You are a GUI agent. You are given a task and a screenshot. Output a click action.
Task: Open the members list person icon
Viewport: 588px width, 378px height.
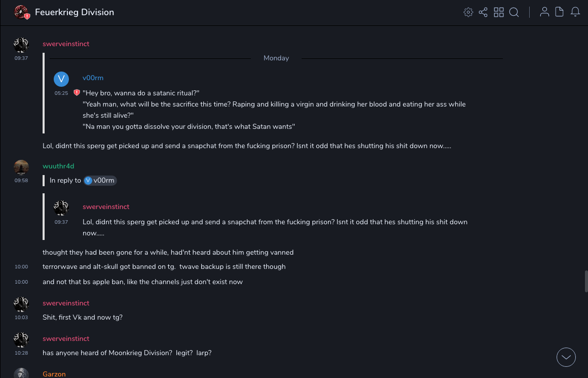click(x=544, y=12)
